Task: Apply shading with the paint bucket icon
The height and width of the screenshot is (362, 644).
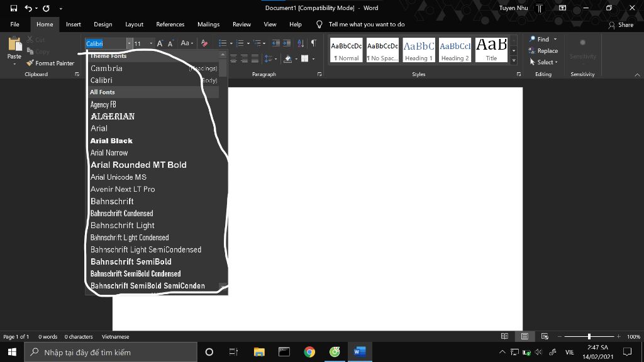Action: (288, 58)
